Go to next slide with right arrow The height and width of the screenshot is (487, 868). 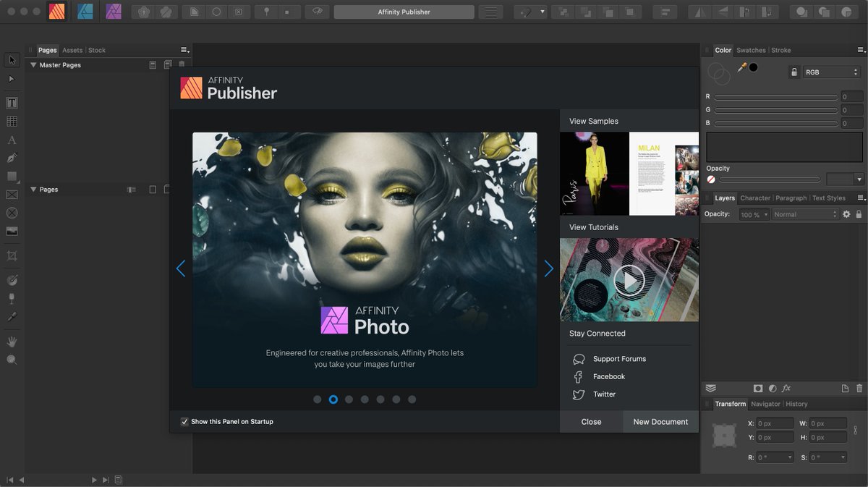pos(549,269)
